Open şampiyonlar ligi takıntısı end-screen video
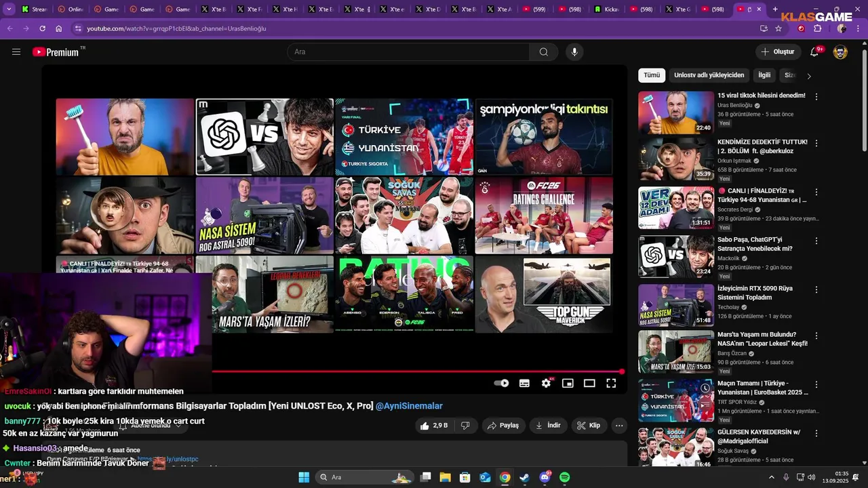This screenshot has width=868, height=488. tap(544, 137)
